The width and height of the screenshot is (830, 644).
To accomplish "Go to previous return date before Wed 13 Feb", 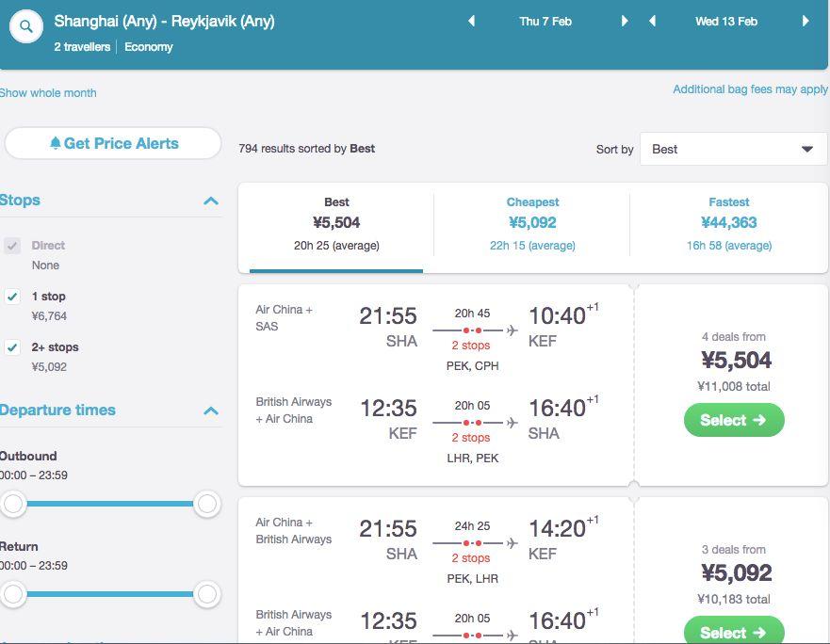I will pos(652,21).
